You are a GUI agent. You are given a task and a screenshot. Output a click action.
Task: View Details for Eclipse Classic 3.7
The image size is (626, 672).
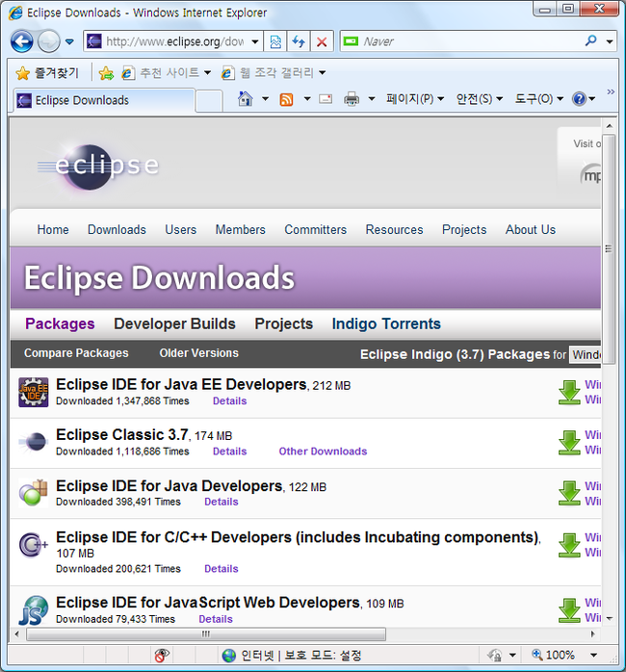coord(230,452)
